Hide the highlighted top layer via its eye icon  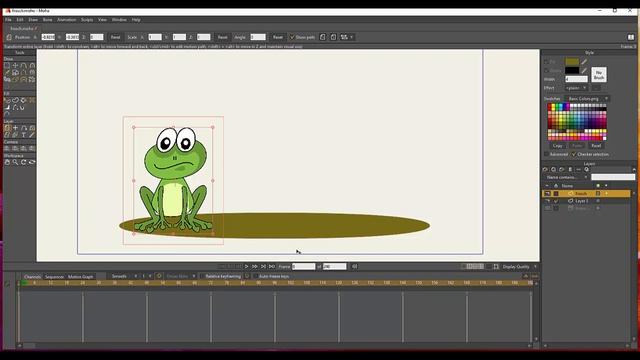pos(547,193)
